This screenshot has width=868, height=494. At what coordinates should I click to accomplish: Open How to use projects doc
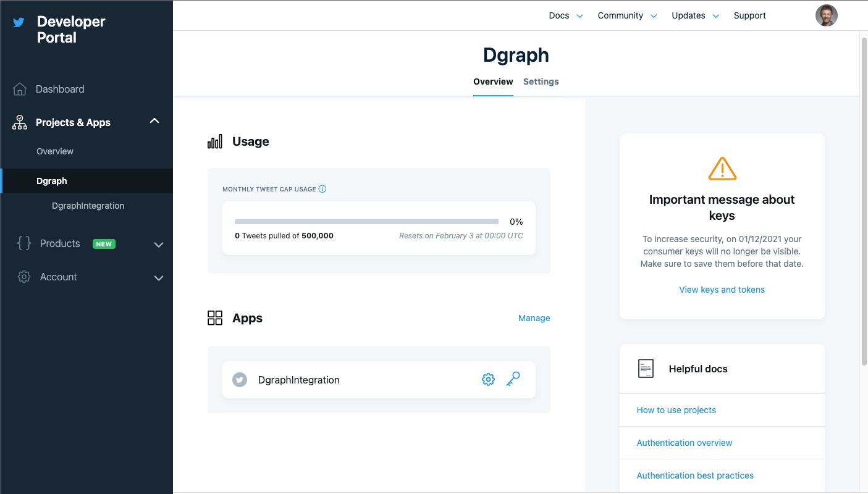click(x=676, y=410)
